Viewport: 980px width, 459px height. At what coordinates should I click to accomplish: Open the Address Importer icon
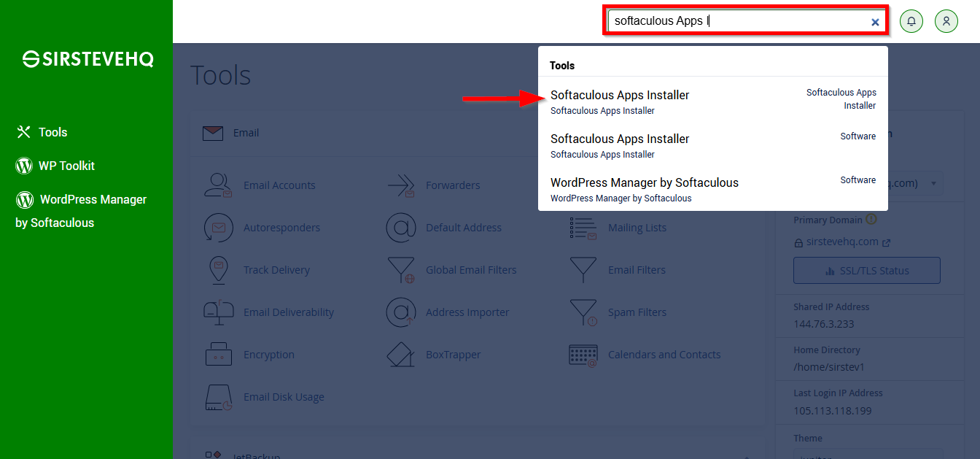tap(401, 312)
